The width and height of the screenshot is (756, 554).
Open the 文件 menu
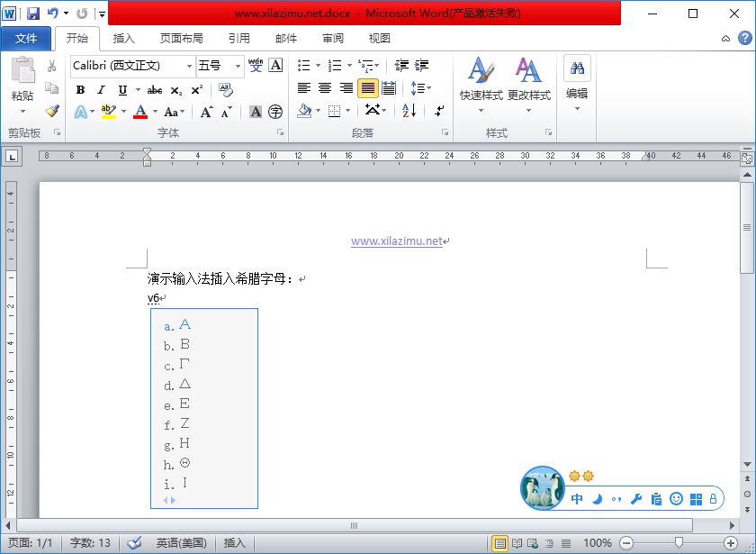[27, 38]
